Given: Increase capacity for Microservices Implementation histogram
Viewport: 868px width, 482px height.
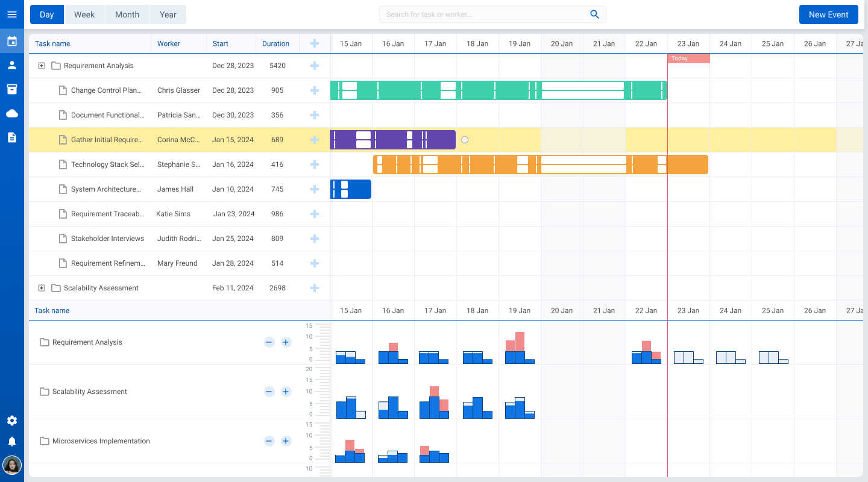Looking at the screenshot, I should (x=286, y=441).
